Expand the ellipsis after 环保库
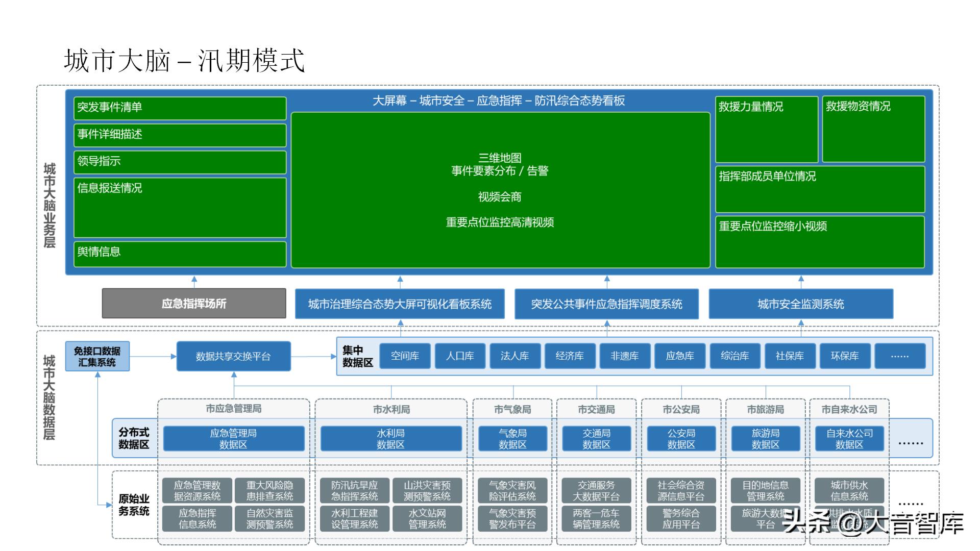The image size is (980, 551). pos(900,356)
